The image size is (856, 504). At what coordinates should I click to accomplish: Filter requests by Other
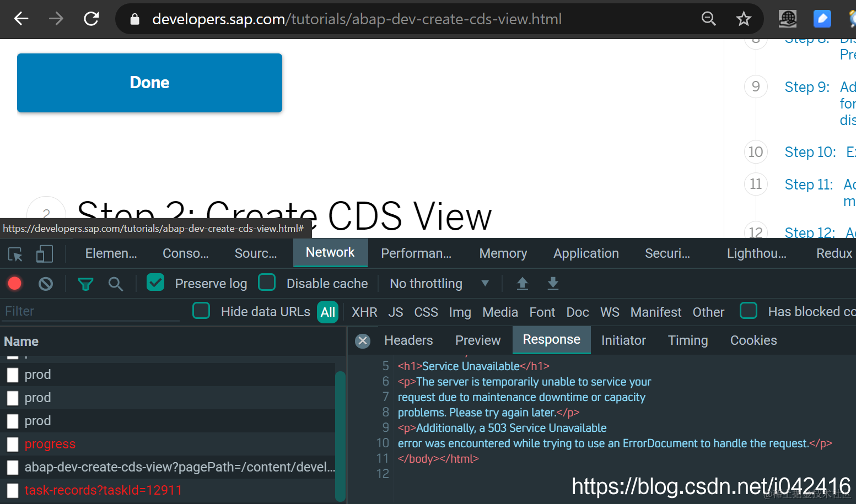click(x=708, y=312)
